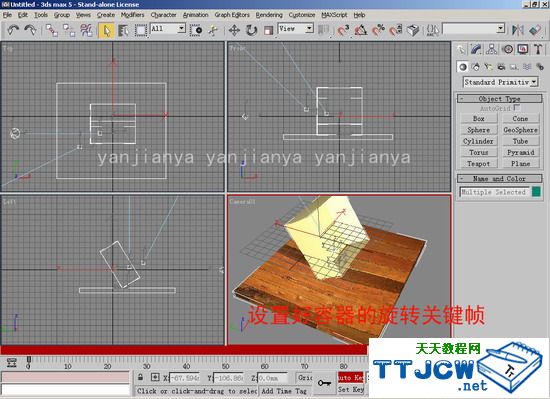Viewport: 550px width, 399px height.
Task: Collapse the Object Type rollout
Action: click(x=499, y=99)
